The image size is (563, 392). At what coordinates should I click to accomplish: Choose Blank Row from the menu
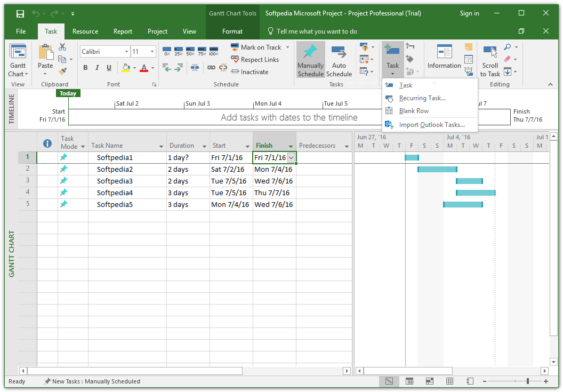pos(430,111)
